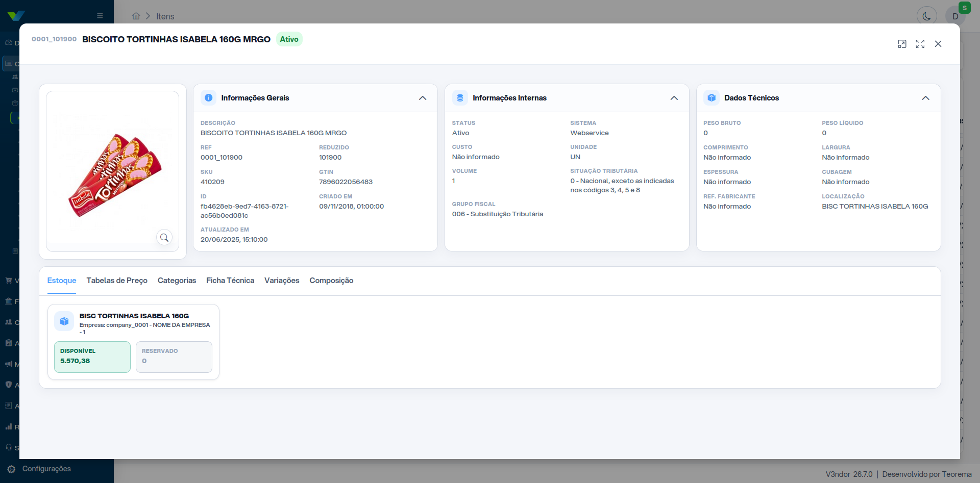Click the home breadcrumb icon
The image size is (980, 483).
pyautogui.click(x=136, y=16)
